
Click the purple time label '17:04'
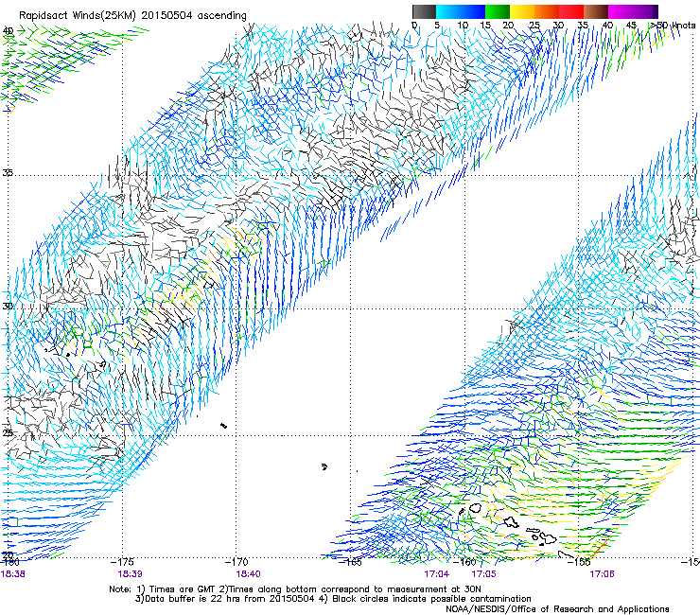[437, 574]
